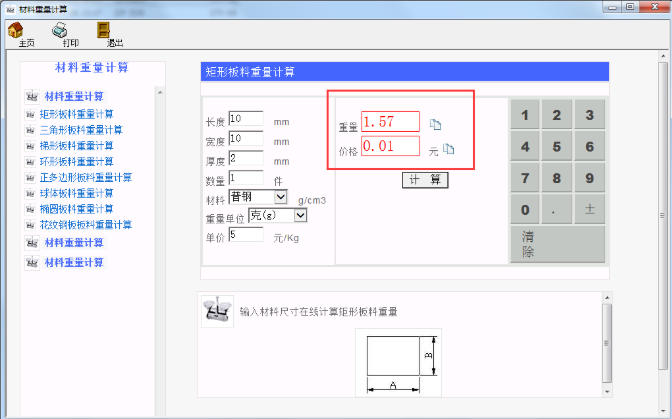Open the 正多边形板料重量计算 link
The height and width of the screenshot is (419, 672).
[x=86, y=177]
